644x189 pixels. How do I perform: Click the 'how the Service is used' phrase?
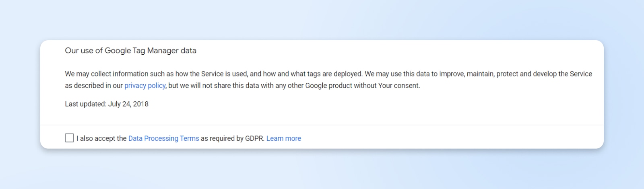[x=211, y=74]
